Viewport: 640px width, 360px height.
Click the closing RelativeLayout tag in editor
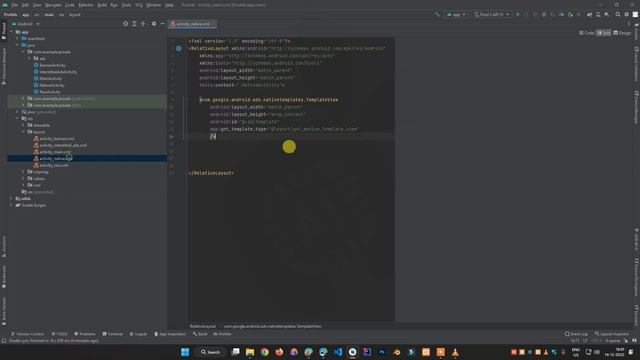[211, 173]
